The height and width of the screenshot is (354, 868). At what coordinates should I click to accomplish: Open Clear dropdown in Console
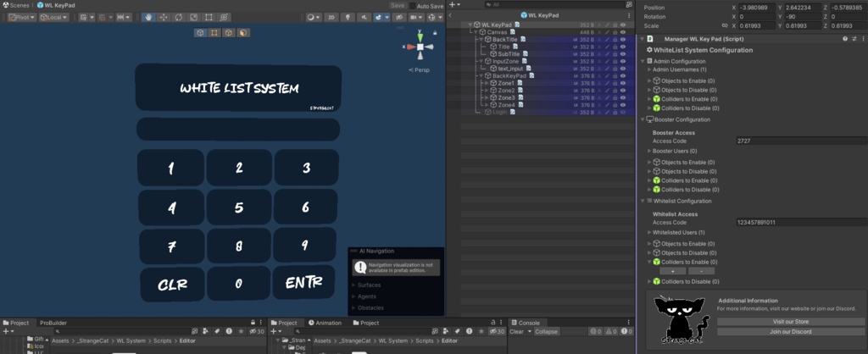pyautogui.click(x=530, y=331)
